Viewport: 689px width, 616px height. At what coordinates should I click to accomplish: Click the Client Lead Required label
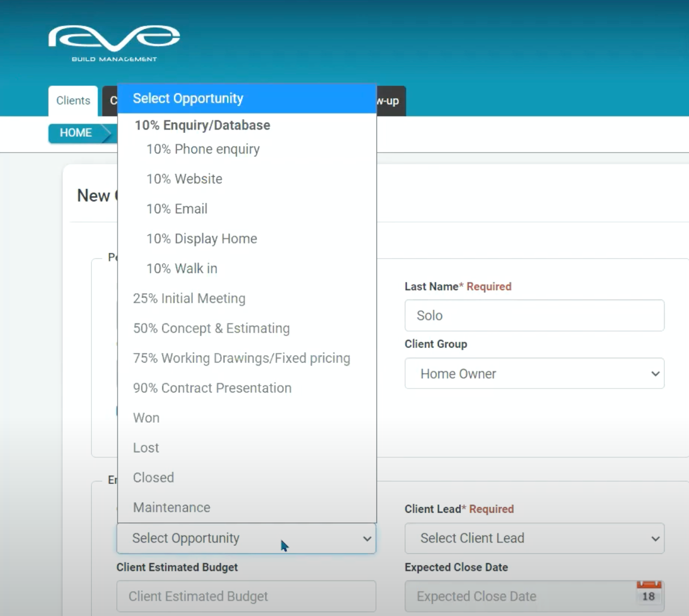pyautogui.click(x=459, y=509)
